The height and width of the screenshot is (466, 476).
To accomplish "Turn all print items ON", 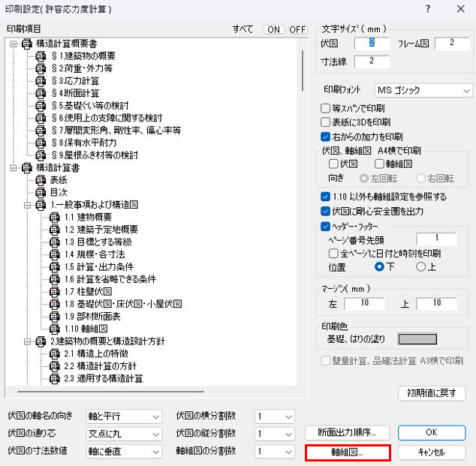I will [x=274, y=29].
